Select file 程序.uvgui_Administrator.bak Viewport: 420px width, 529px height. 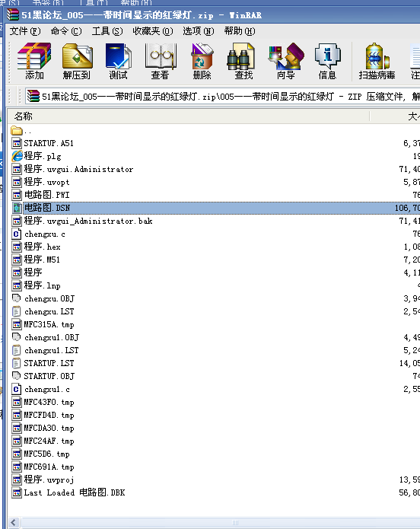pos(88,221)
